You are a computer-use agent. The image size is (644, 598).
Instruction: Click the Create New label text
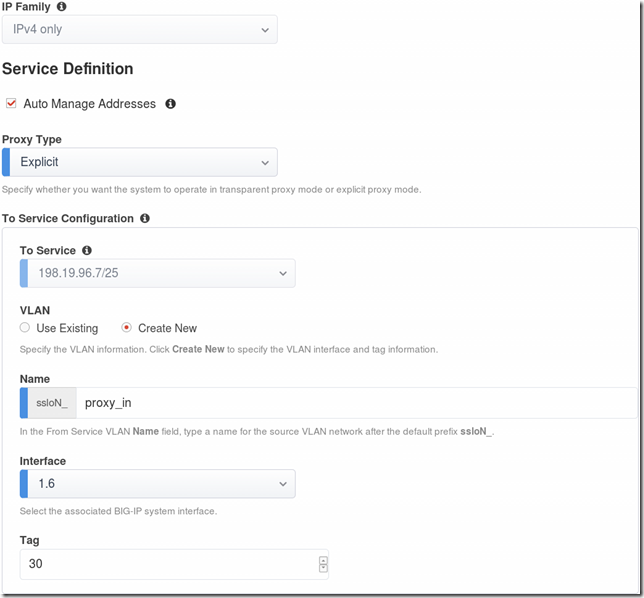click(x=167, y=328)
